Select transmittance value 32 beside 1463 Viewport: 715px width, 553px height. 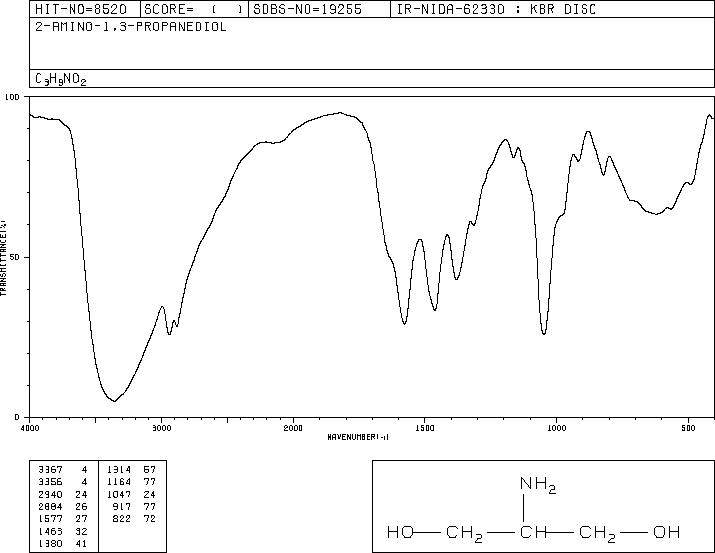81,532
